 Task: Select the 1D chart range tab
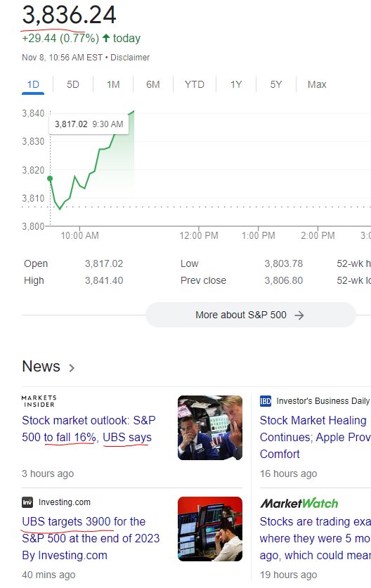(33, 84)
